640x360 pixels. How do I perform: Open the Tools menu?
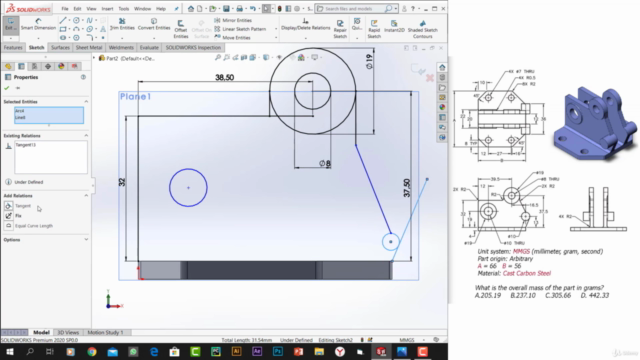coord(124,9)
